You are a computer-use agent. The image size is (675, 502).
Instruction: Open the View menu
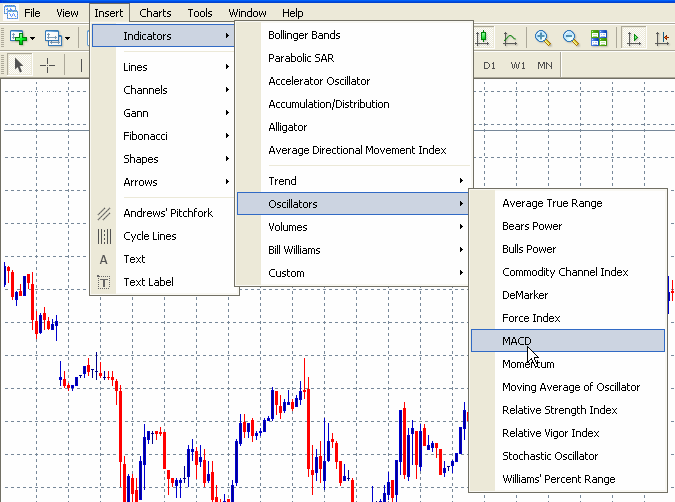point(67,13)
